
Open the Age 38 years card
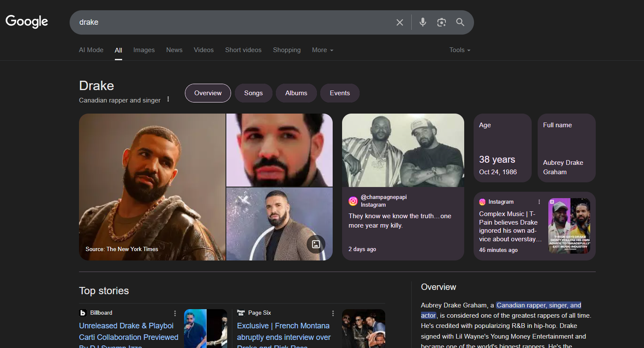click(x=503, y=148)
